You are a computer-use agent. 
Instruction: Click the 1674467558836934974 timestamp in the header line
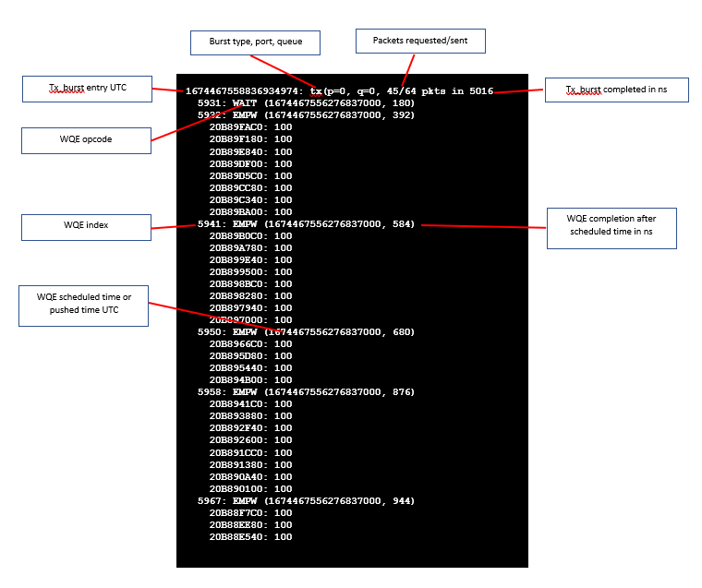pos(240,91)
